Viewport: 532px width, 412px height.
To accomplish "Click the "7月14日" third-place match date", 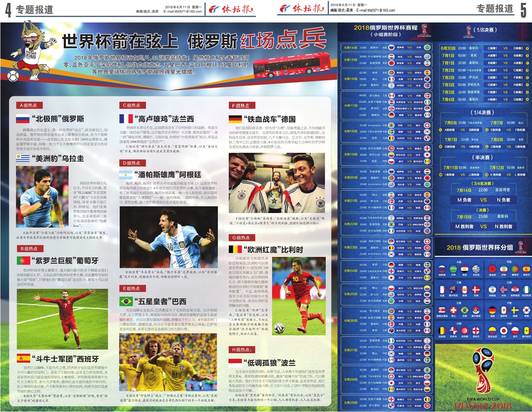I will (465, 190).
